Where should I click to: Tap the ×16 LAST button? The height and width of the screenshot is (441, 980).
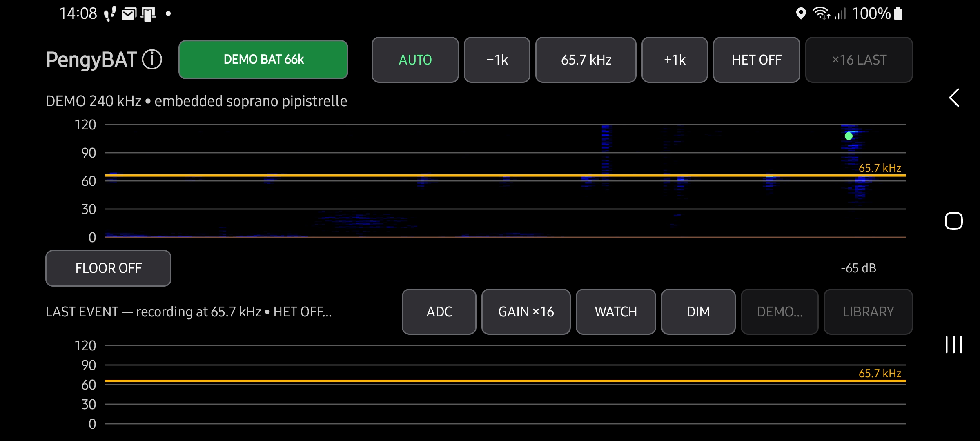(859, 60)
